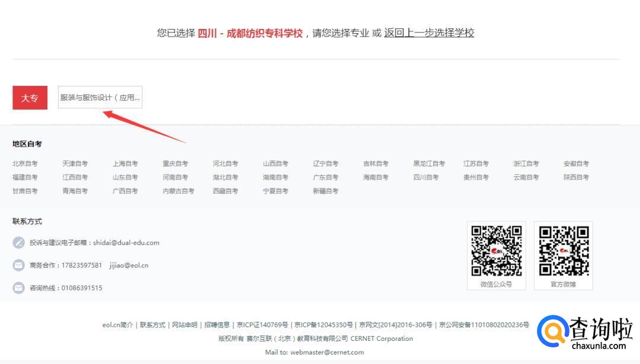Viewport: 640px width, 364px height.
Task: Open 吉林自考 link
Action: 376,163
